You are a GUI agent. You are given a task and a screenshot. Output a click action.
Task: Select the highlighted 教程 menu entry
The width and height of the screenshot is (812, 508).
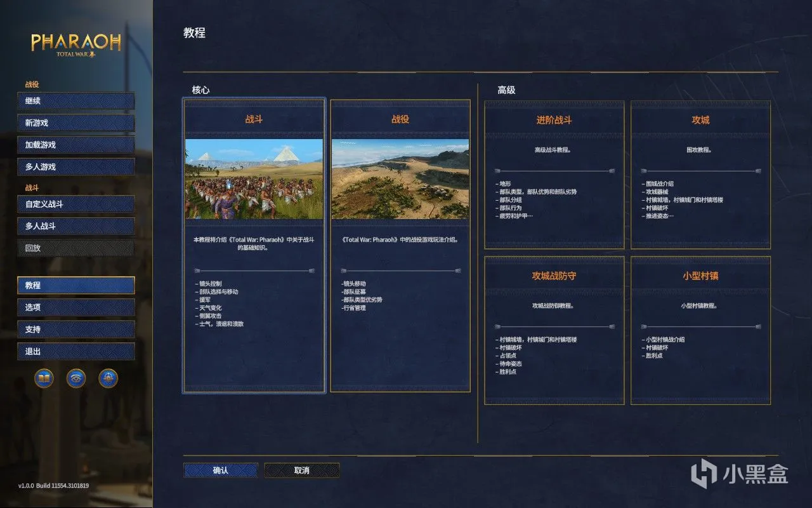[x=76, y=286]
